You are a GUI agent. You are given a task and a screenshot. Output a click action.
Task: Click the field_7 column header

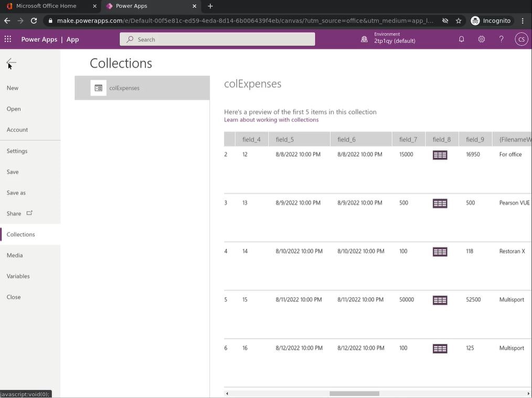[408, 139]
